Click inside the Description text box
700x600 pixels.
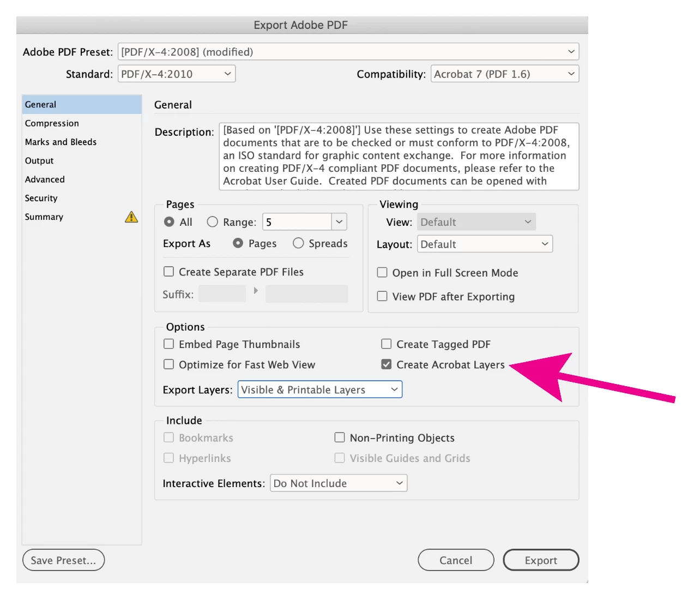click(x=399, y=157)
